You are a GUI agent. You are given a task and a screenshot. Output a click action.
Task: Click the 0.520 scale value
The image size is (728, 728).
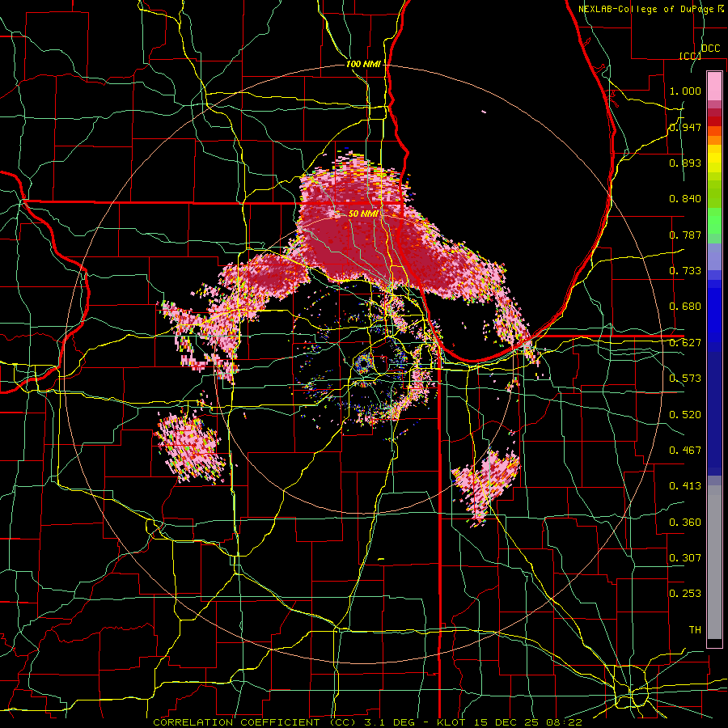point(685,415)
